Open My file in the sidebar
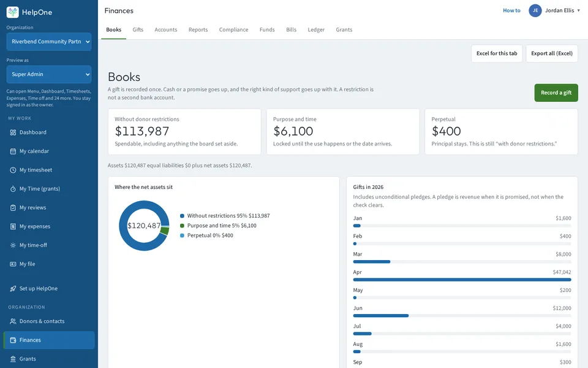 tap(49, 264)
